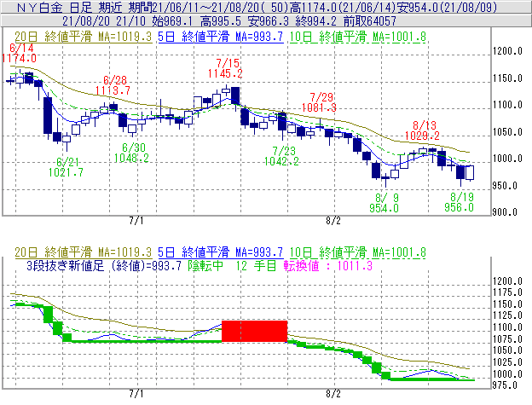Screen dimensions: 532x405
Task: Click the 6/30 low label 1048.2
Action: pos(127,158)
